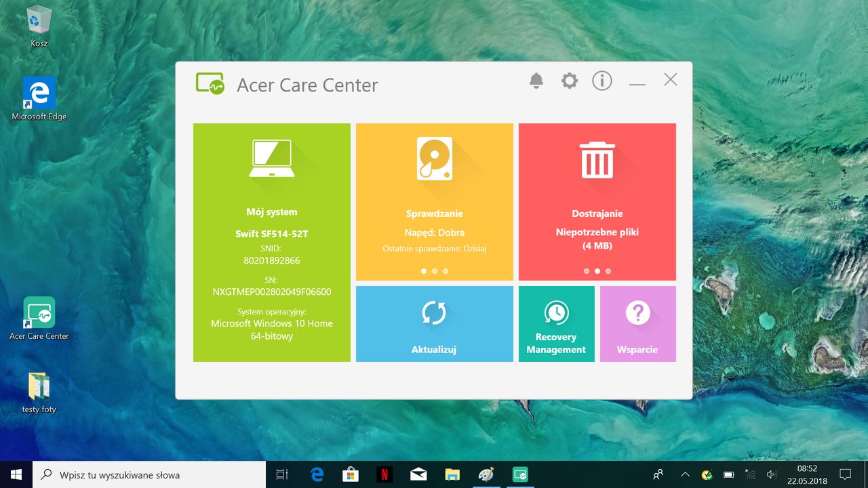Click the Acer Care Center logo icon
The width and height of the screenshot is (868, 488).
[x=210, y=83]
